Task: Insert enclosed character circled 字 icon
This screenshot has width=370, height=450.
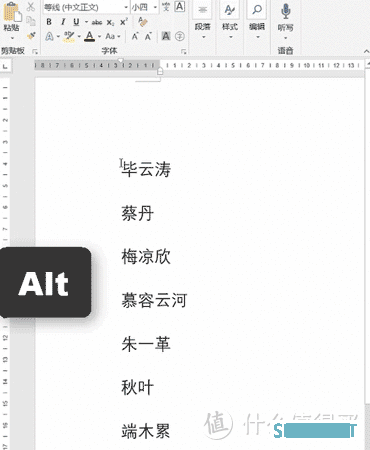Action: (180, 36)
